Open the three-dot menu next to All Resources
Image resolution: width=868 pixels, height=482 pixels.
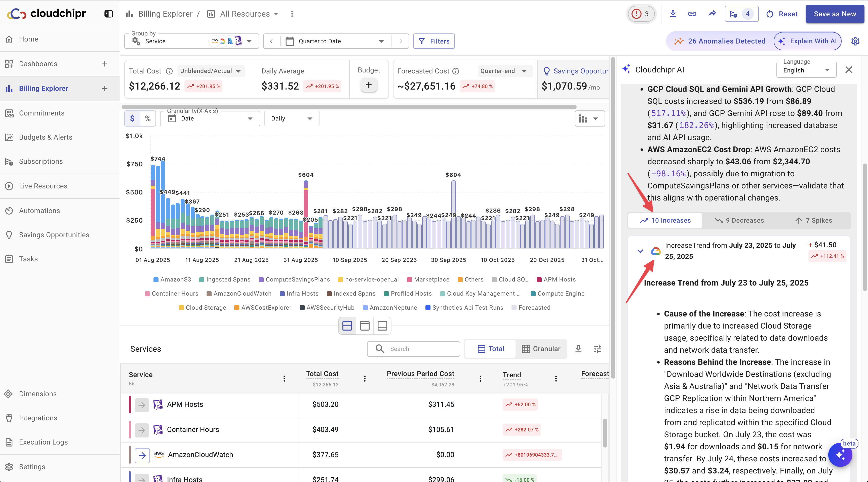tap(292, 14)
